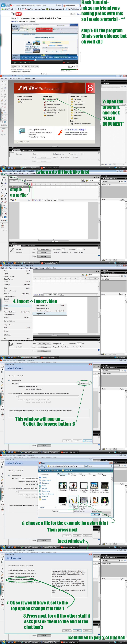This screenshot has height=644, width=127.
Task: Click the Browse... button in Select Video
Action: tap(84, 383)
